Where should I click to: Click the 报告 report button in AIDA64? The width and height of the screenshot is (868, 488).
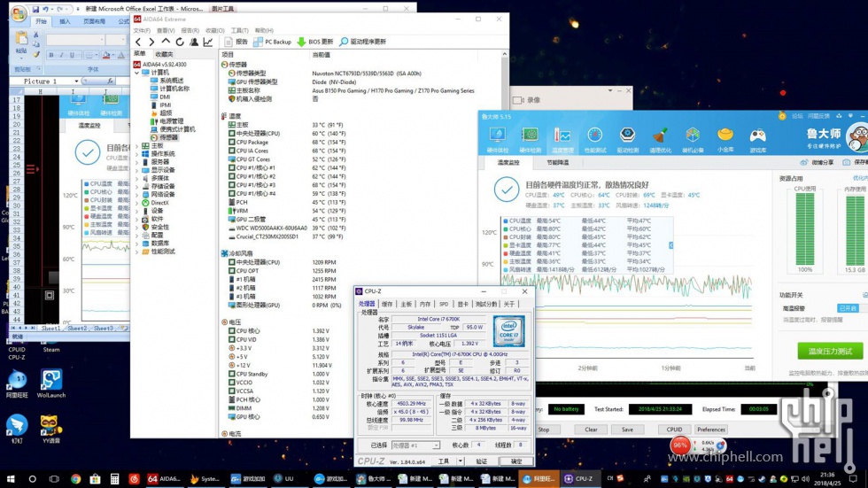pyautogui.click(x=236, y=42)
